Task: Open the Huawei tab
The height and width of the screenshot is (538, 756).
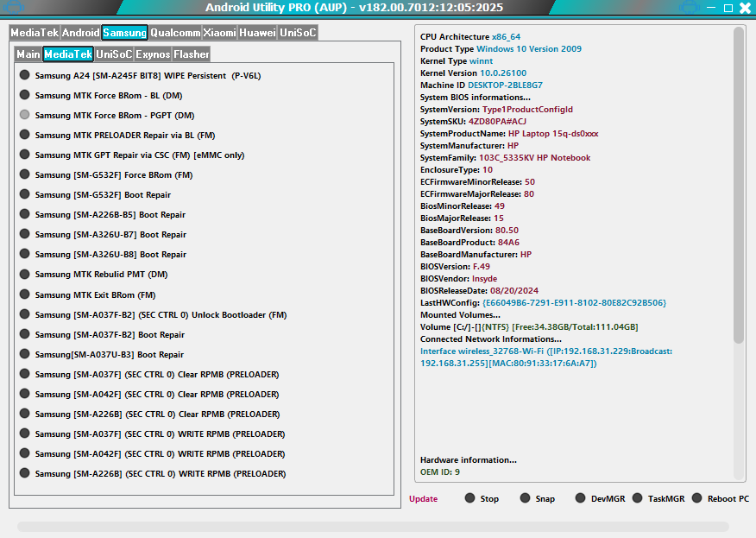Action: pyautogui.click(x=257, y=32)
